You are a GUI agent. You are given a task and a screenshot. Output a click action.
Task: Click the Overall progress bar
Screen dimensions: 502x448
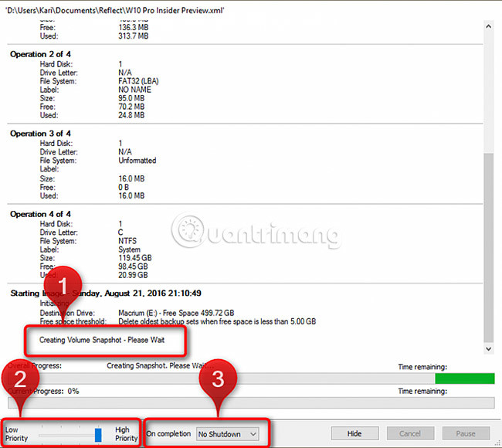251,378
